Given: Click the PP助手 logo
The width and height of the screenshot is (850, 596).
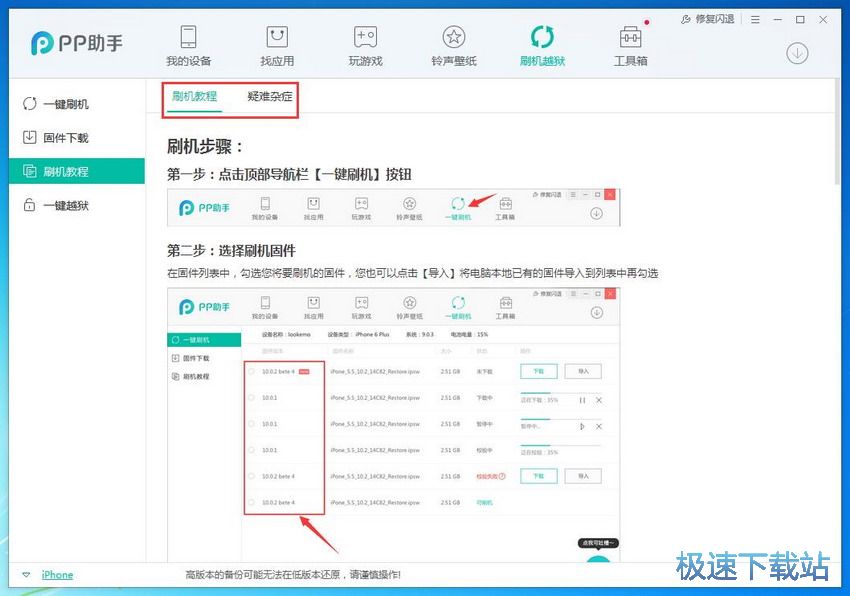Looking at the screenshot, I should coord(76,43).
